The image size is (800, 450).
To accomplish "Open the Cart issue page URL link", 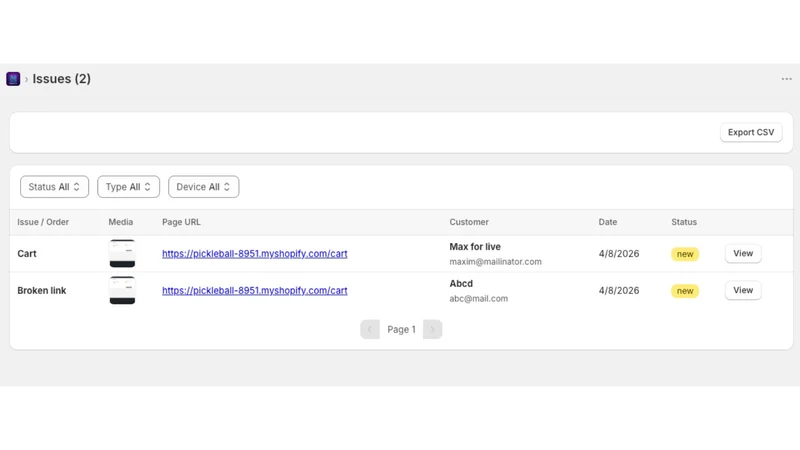I will 255,254.
